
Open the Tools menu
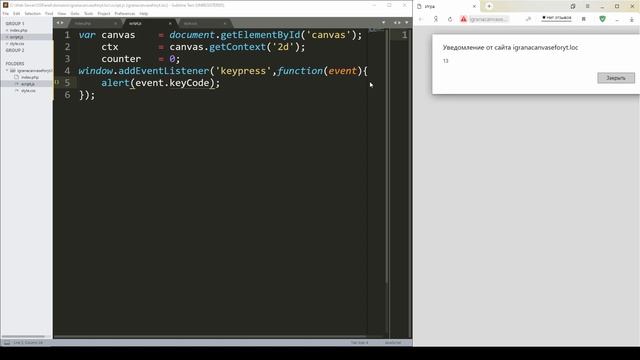click(x=88, y=13)
